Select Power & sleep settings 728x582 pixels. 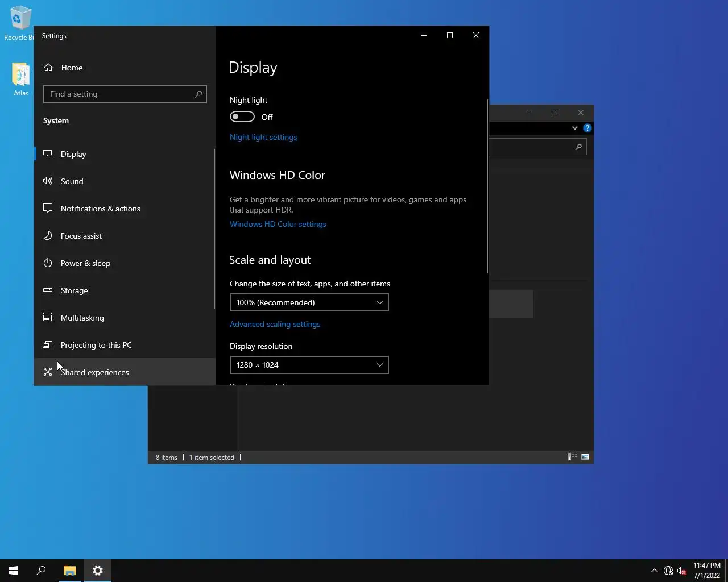pos(125,263)
